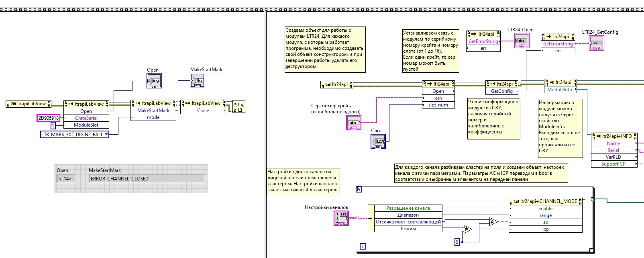Click the upper not-equal comparison node
The image size is (644, 258).
tap(493, 221)
